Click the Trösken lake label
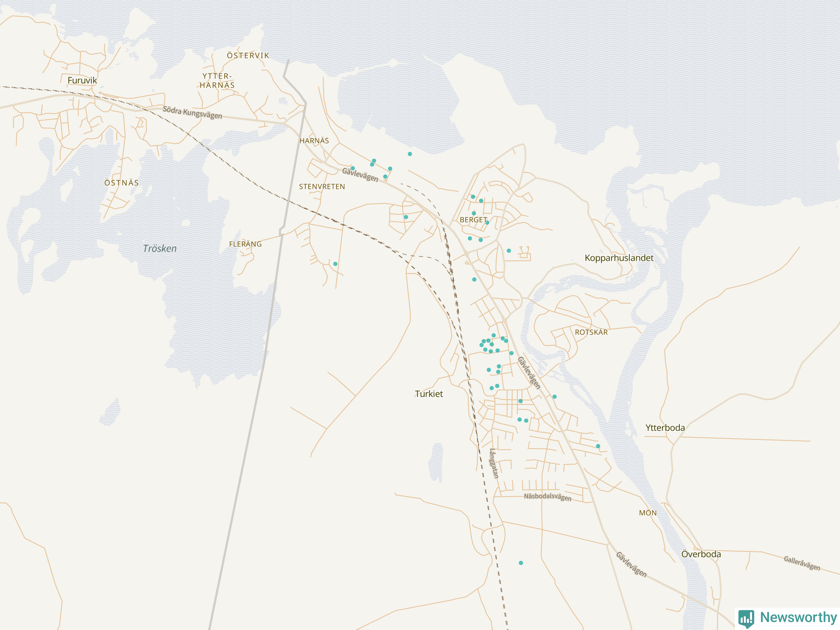 coord(160,248)
